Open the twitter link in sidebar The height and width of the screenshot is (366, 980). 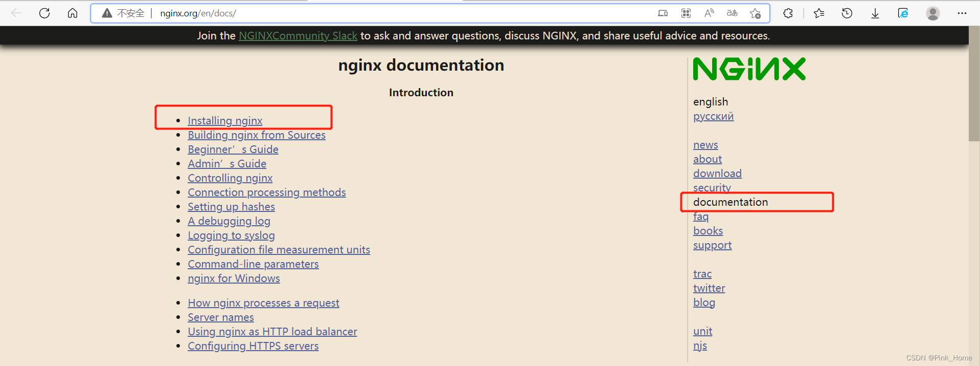pyautogui.click(x=709, y=288)
